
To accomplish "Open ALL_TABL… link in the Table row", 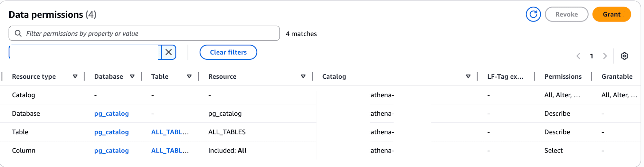I will (x=170, y=132).
